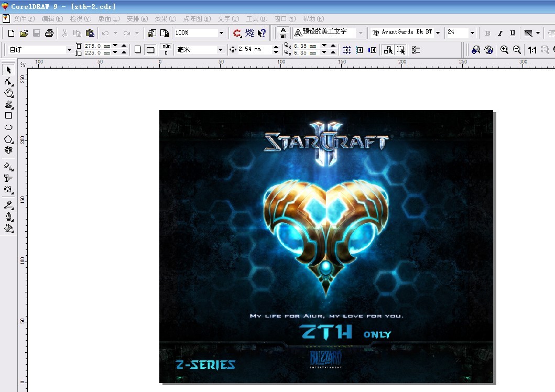Screen dimensions: 555x392
Task: Select the Text tool in toolbox
Action: [8, 150]
